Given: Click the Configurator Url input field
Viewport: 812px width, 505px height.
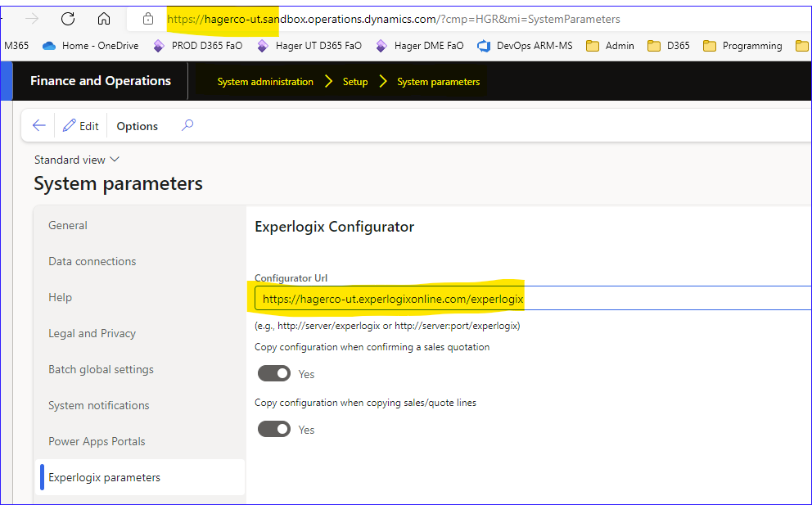Looking at the screenshot, I should [533, 299].
